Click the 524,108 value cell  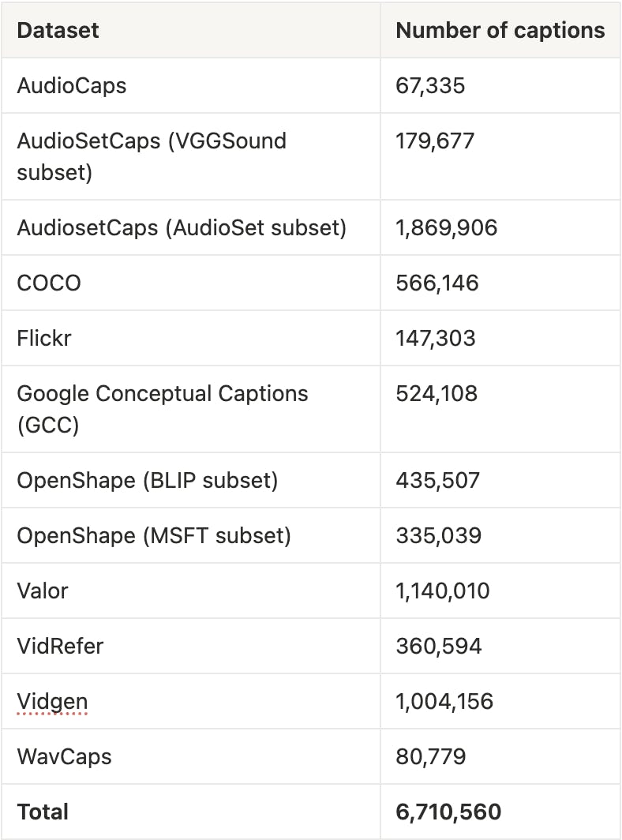pos(437,393)
